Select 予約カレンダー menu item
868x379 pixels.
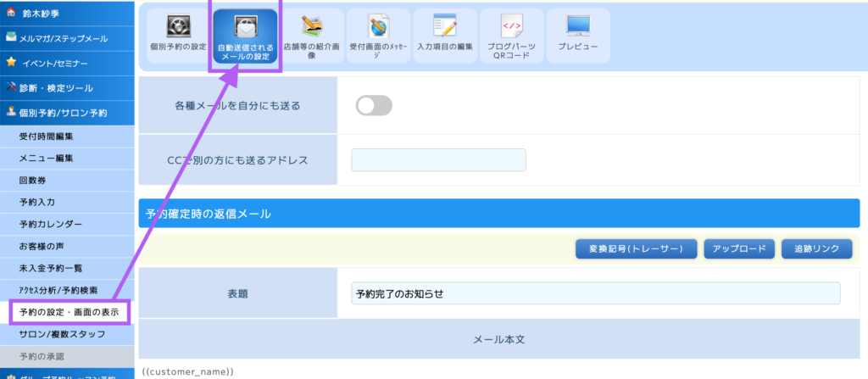[x=51, y=225]
